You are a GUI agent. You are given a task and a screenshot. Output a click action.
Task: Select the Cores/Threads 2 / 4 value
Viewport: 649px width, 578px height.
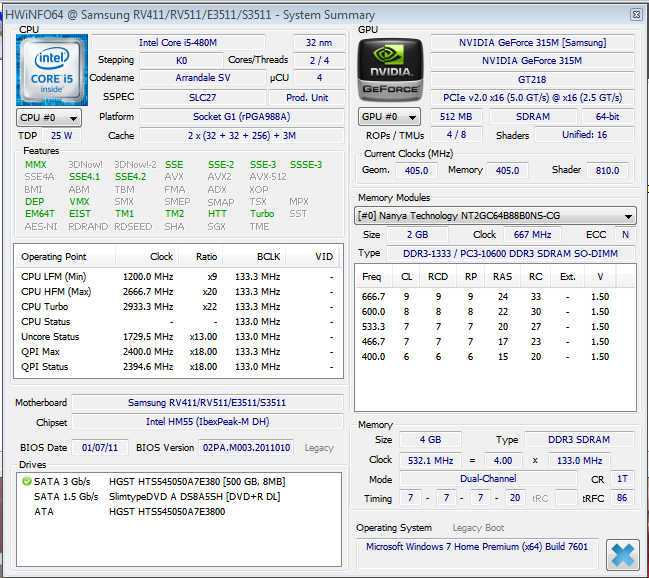(319, 60)
